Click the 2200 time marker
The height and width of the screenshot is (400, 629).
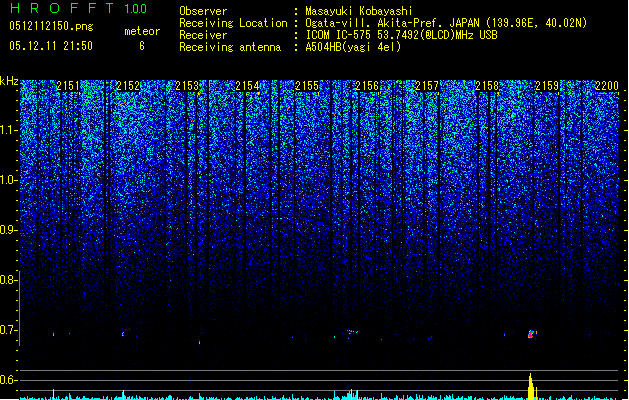pos(607,86)
